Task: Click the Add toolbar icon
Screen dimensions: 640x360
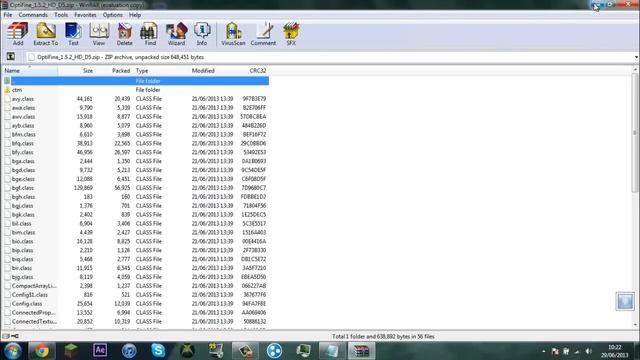Action: pos(18,34)
